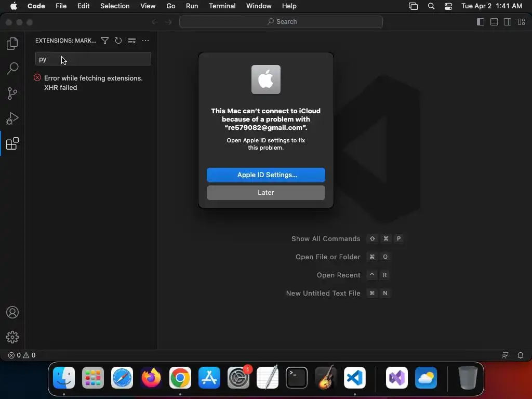The height and width of the screenshot is (399, 532).
Task: Open the Window menu
Action: click(259, 6)
